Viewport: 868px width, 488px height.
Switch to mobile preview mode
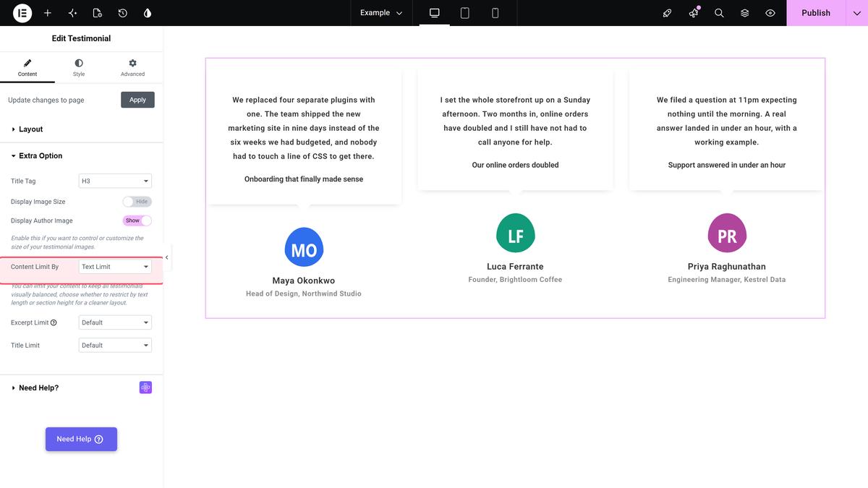pos(495,13)
